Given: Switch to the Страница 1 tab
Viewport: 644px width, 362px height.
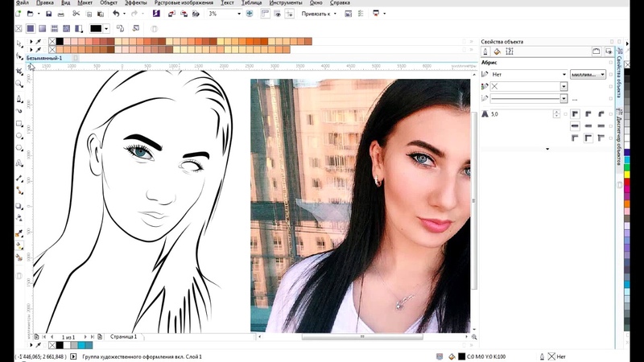Looking at the screenshot, I should [x=123, y=336].
